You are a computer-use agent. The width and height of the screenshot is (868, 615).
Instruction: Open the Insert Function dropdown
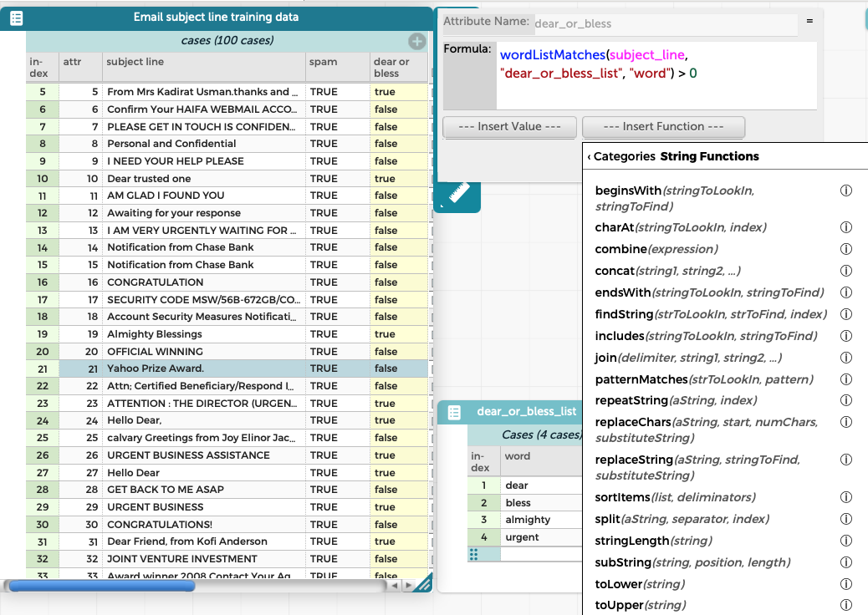663,127
